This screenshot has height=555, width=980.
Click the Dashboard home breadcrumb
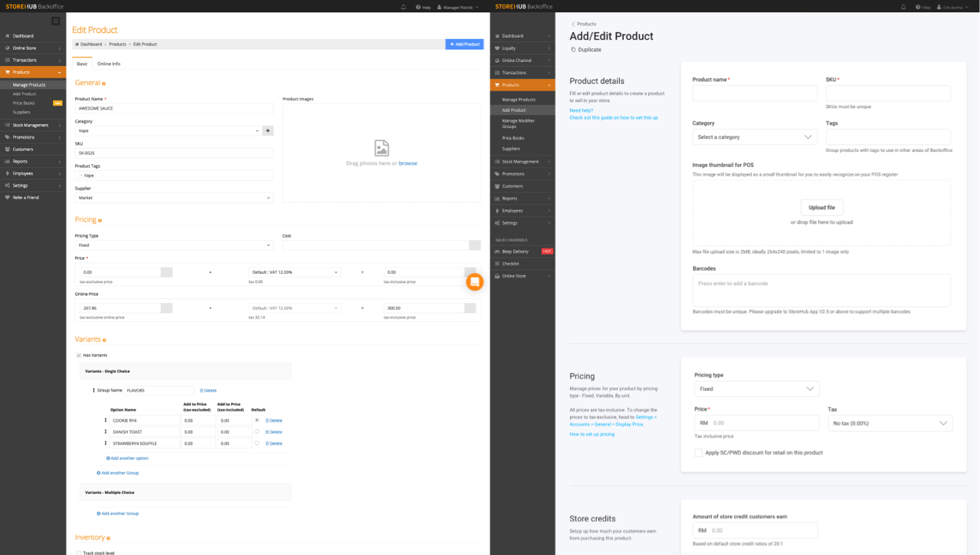click(x=88, y=44)
